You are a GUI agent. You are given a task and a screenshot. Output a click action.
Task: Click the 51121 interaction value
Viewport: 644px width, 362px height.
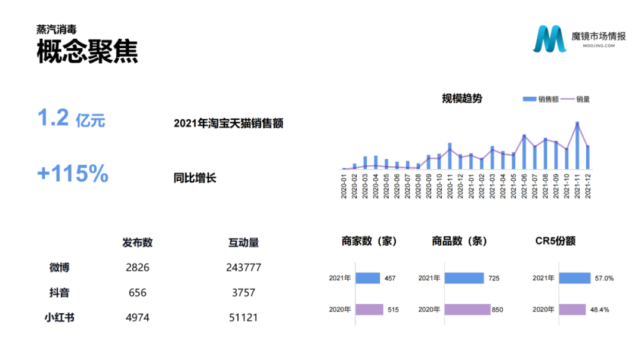click(x=243, y=318)
